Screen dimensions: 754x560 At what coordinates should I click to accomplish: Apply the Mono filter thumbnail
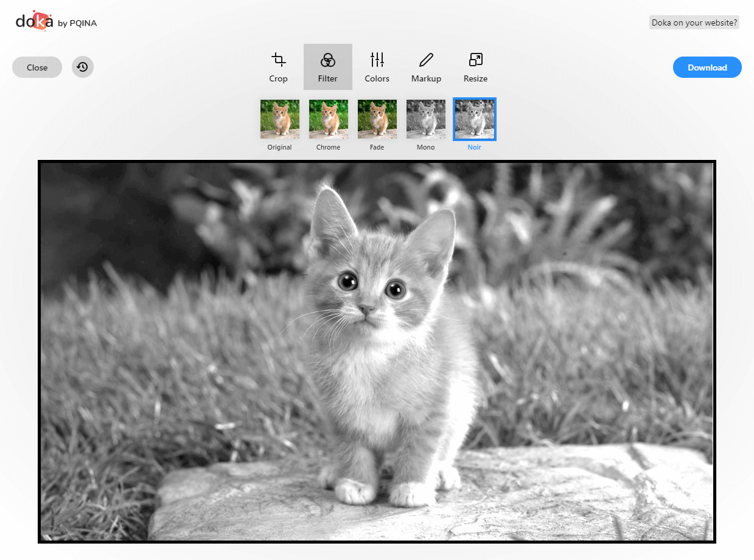pyautogui.click(x=426, y=119)
